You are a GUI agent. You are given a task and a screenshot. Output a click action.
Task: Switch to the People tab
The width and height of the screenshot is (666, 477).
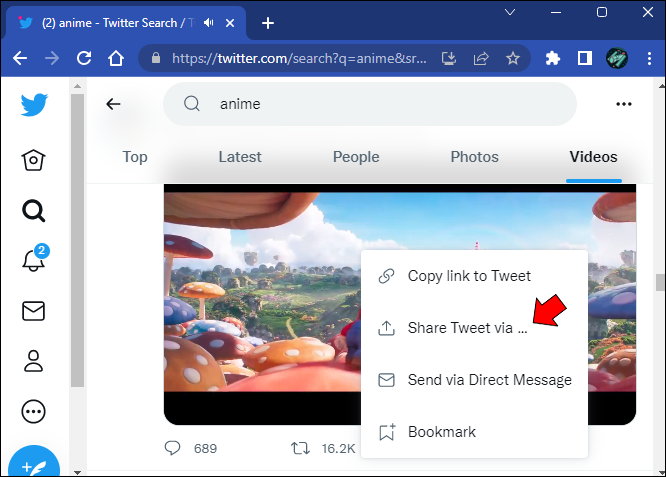356,157
